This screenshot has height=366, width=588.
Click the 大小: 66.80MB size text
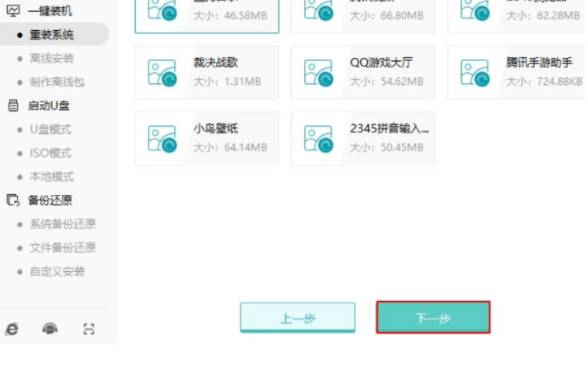386,15
